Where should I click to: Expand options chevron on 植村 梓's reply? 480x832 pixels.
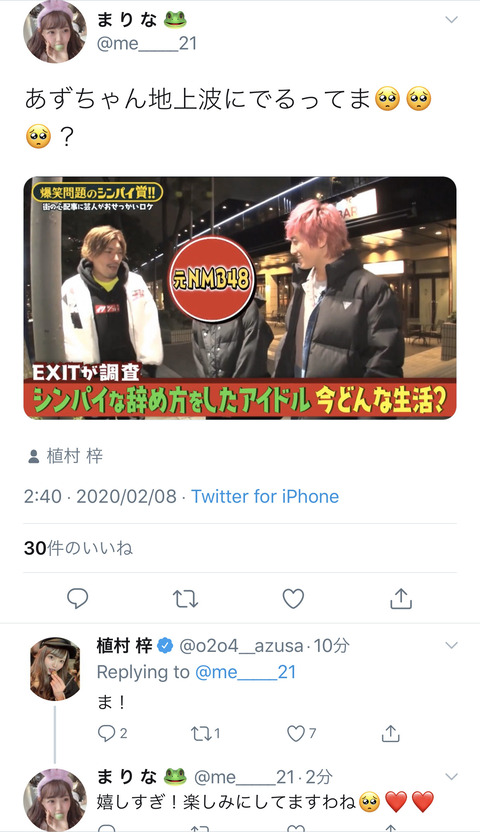tap(451, 646)
